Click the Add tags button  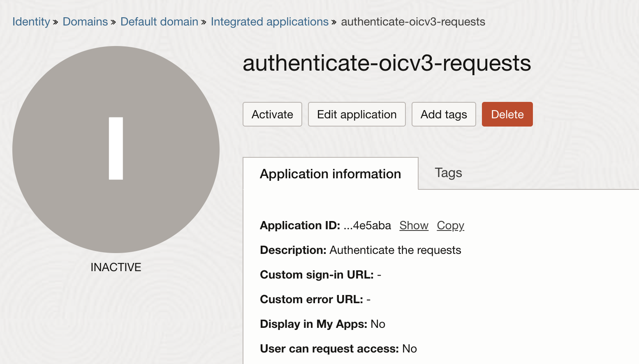coord(443,114)
